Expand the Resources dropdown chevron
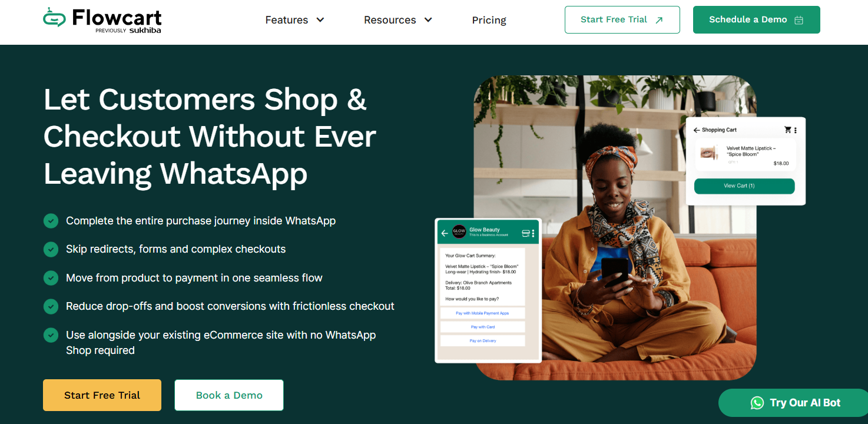Image resolution: width=868 pixels, height=424 pixels. click(x=428, y=20)
